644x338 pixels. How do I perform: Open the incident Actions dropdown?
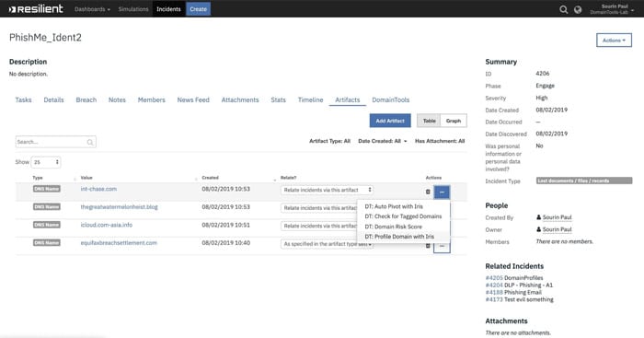tap(614, 41)
